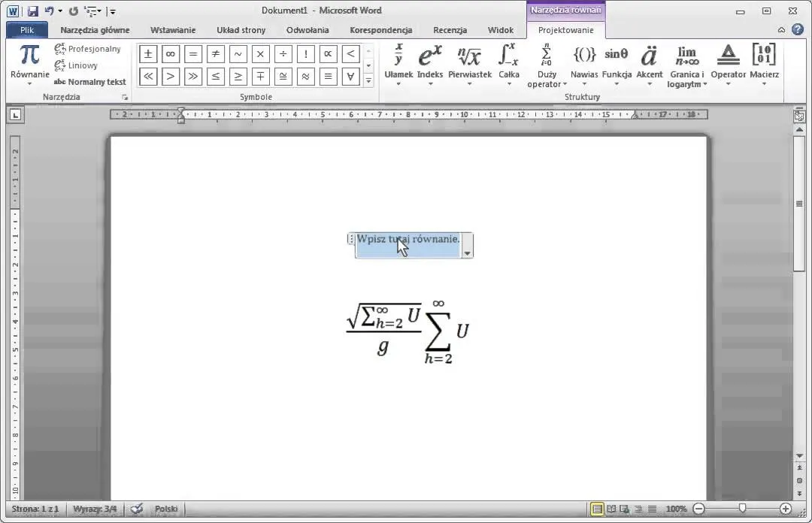Open the Macierz matrix structures menu

coord(764,65)
